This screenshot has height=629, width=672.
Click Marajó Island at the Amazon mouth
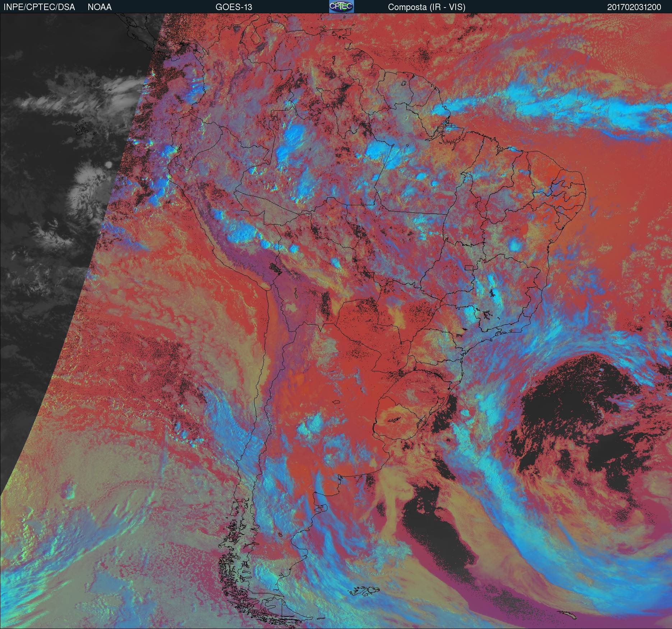[449, 124]
